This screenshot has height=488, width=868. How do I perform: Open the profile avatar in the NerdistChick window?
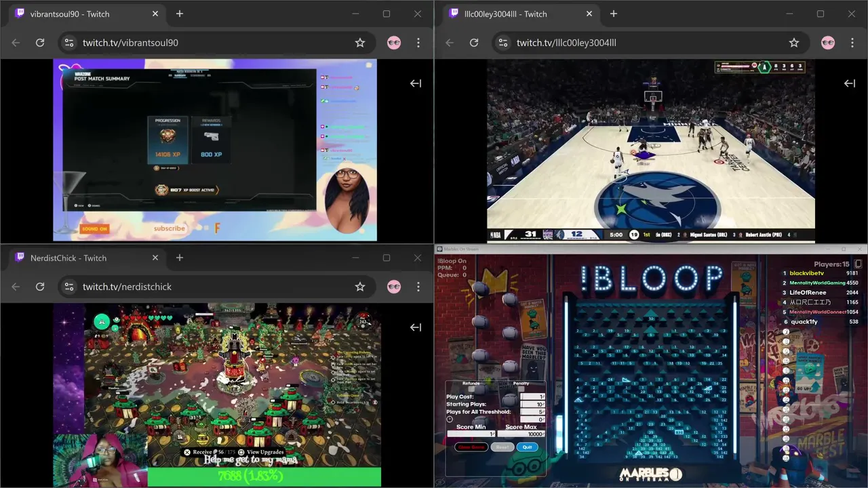(394, 287)
